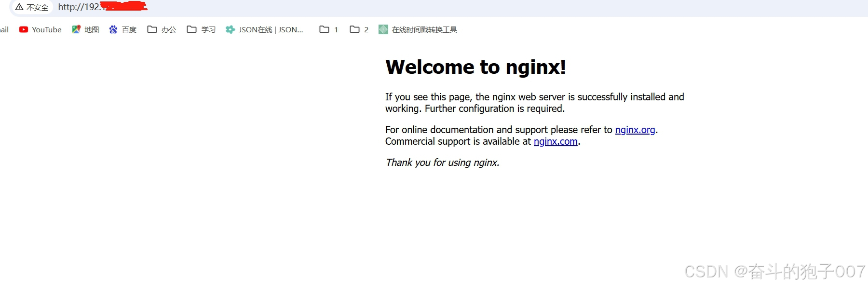
Task: Open the 百度 Baidu bookmark
Action: coord(123,29)
